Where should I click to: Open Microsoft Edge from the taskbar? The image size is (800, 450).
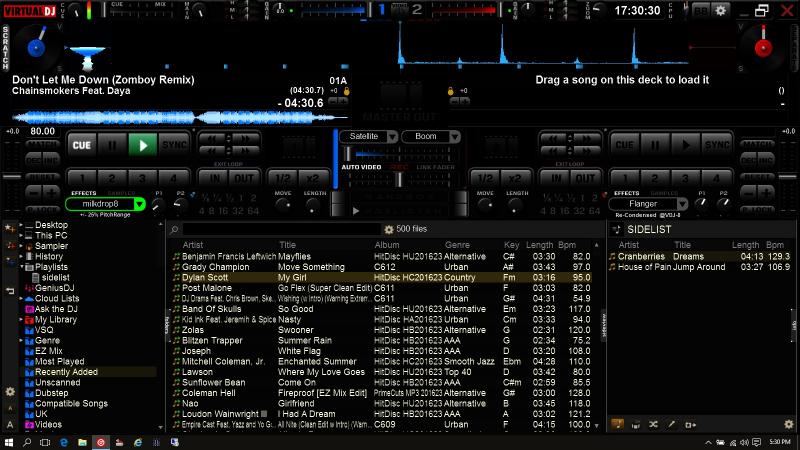[x=64, y=442]
